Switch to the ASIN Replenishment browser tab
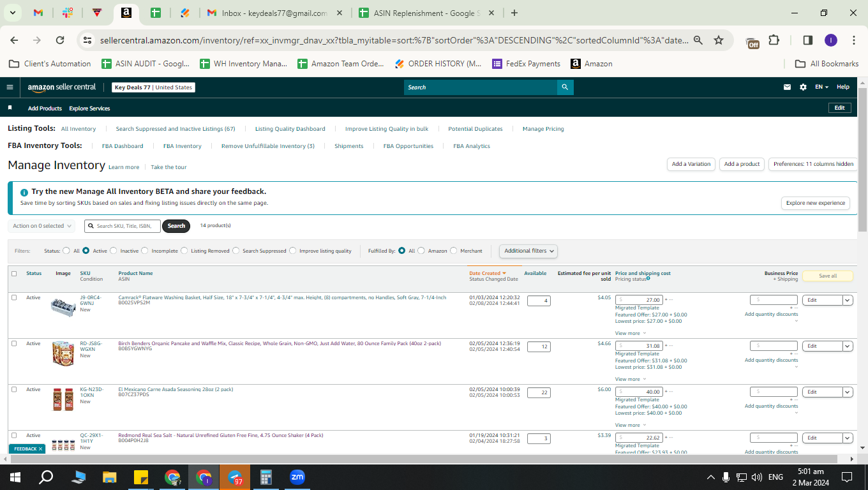 (425, 13)
